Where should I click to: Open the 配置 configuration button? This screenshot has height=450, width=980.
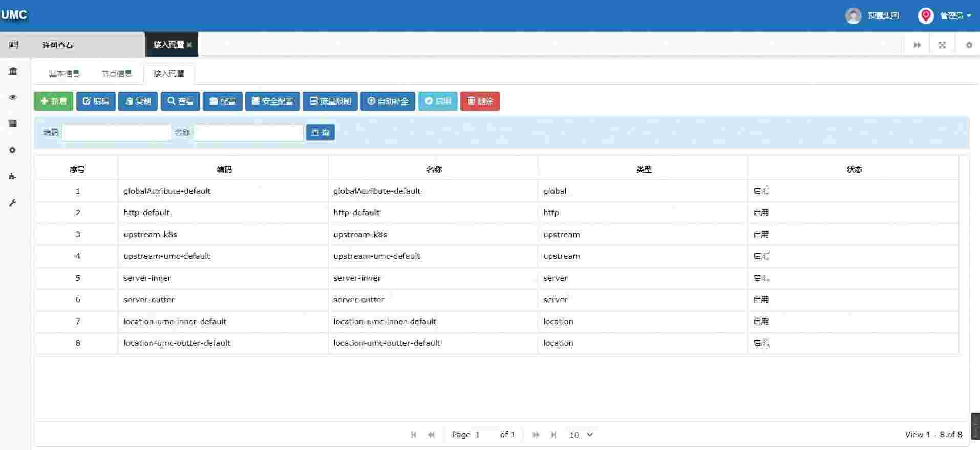coord(223,101)
